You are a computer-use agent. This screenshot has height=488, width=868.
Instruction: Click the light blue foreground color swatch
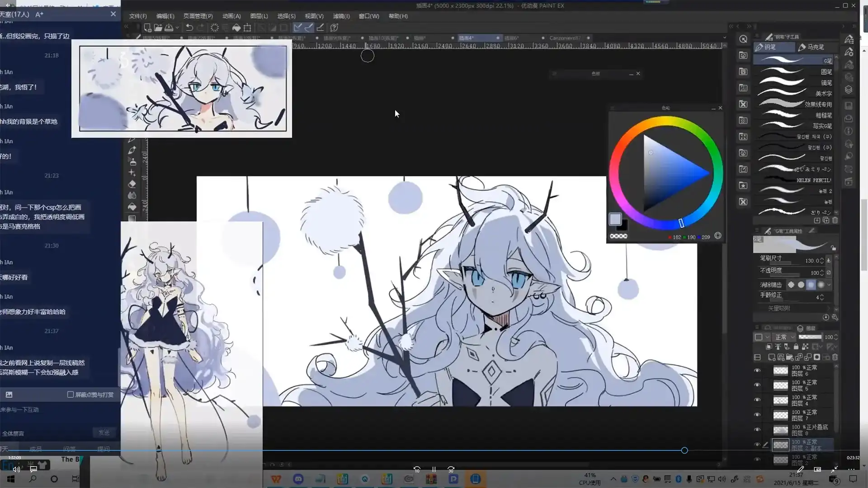coord(615,219)
